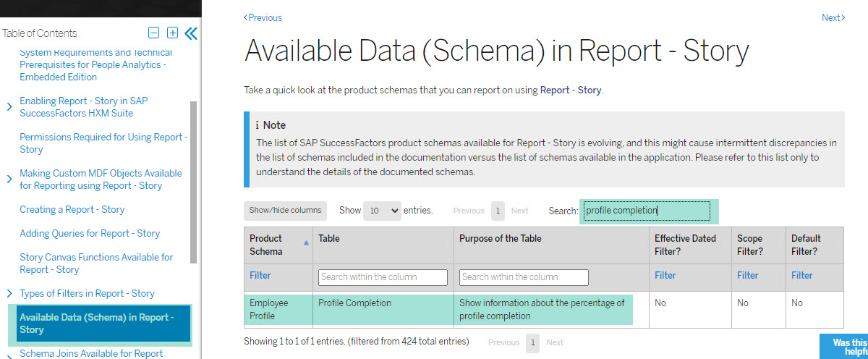The width and height of the screenshot is (868, 359).
Task: Click the Default Filter column header
Action: pos(814,245)
